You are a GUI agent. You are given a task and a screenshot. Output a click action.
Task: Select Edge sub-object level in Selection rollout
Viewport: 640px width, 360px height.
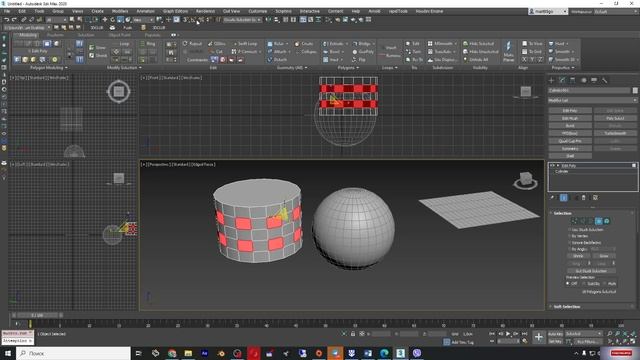point(582,221)
